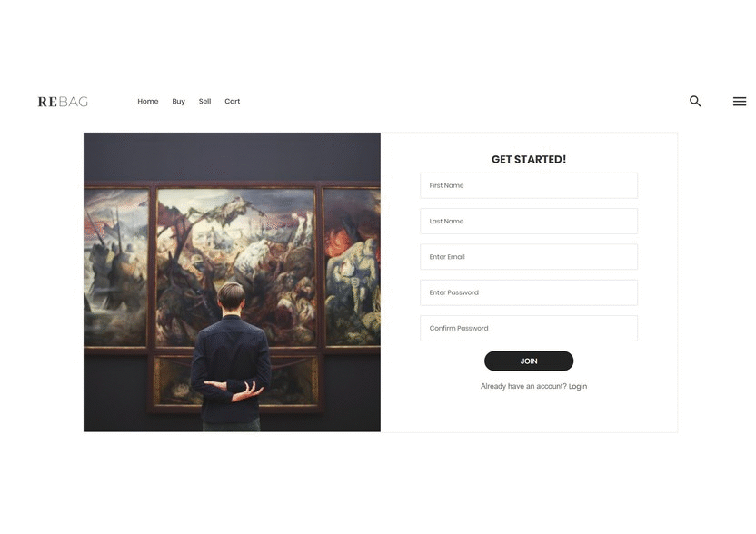Select the Sell menu item

(x=205, y=101)
